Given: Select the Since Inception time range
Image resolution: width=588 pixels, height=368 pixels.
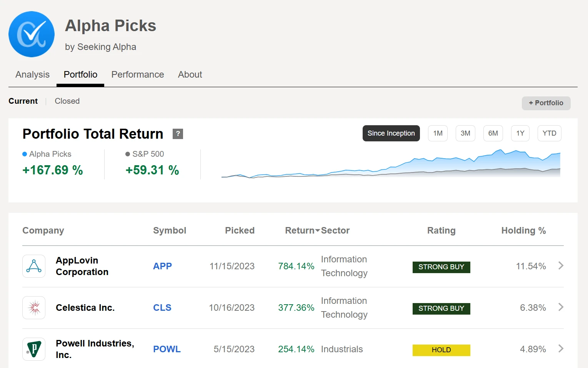Looking at the screenshot, I should (391, 133).
